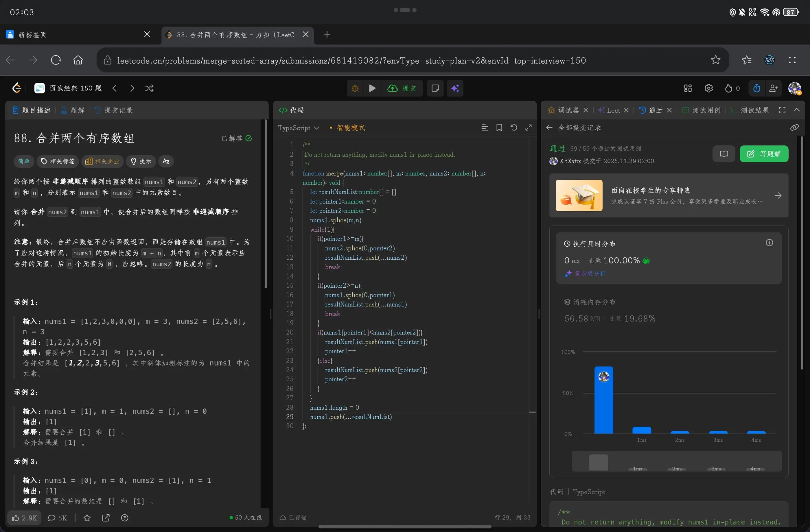The height and width of the screenshot is (532, 810).
Task: Switch to the 题解 solutions tab
Action: (x=73, y=110)
